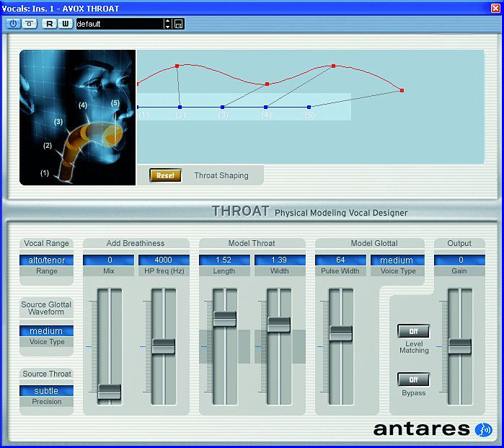
Task: Click the plugin power activate icon
Action: tap(13, 24)
